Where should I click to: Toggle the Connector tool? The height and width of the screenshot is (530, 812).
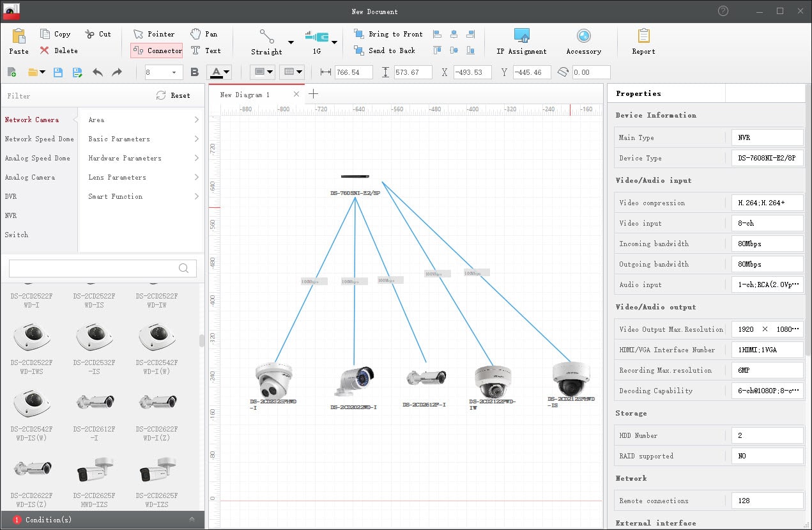coord(157,51)
